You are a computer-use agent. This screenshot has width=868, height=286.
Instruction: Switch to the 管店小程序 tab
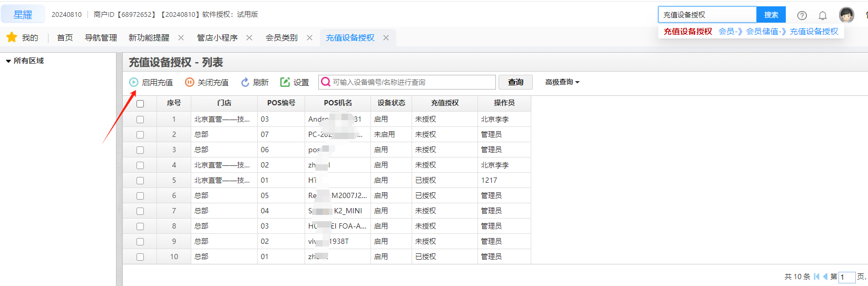click(x=217, y=37)
